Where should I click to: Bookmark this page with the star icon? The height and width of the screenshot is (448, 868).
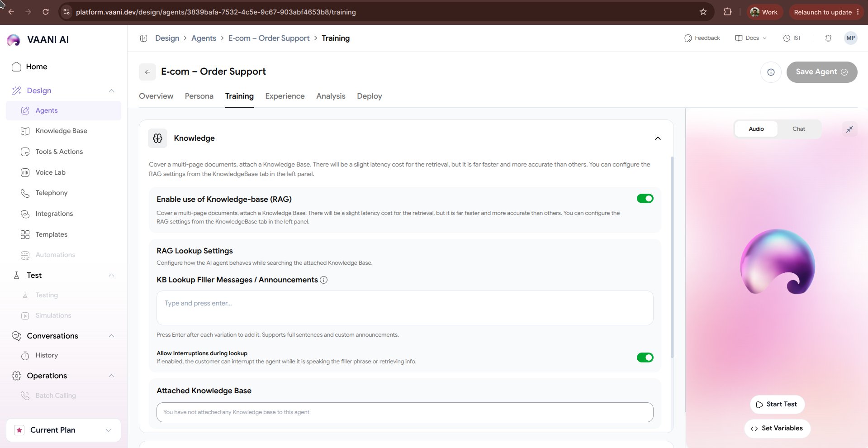point(703,12)
